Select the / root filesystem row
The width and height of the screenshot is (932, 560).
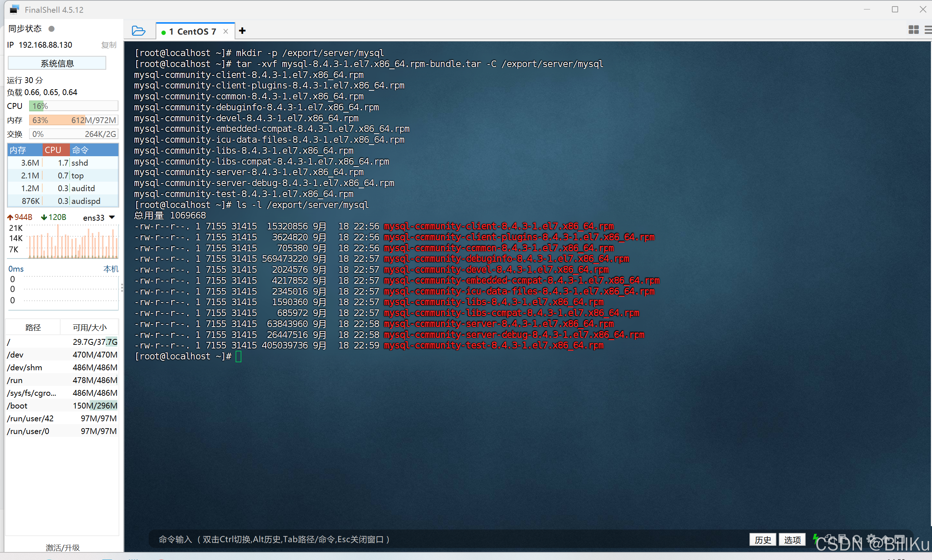point(62,342)
